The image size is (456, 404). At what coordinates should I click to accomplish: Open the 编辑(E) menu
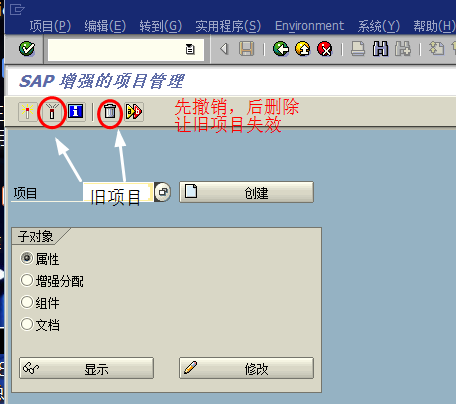click(105, 26)
